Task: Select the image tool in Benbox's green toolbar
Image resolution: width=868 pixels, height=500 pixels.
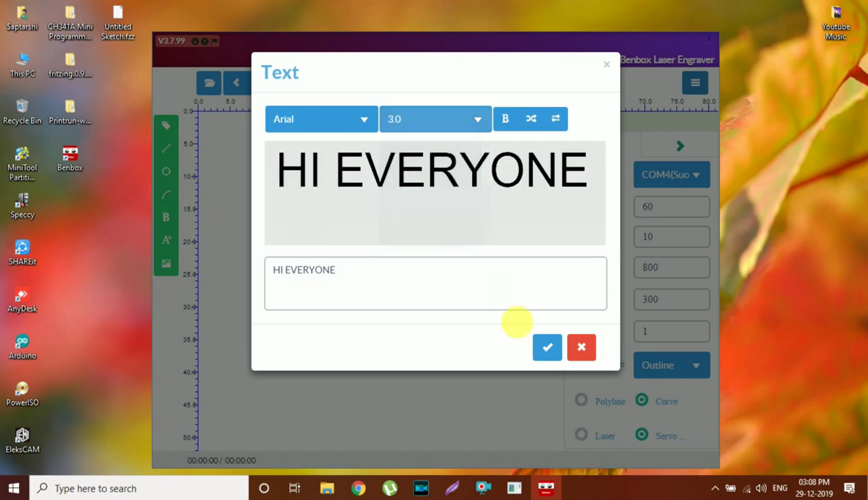Action: [166, 264]
